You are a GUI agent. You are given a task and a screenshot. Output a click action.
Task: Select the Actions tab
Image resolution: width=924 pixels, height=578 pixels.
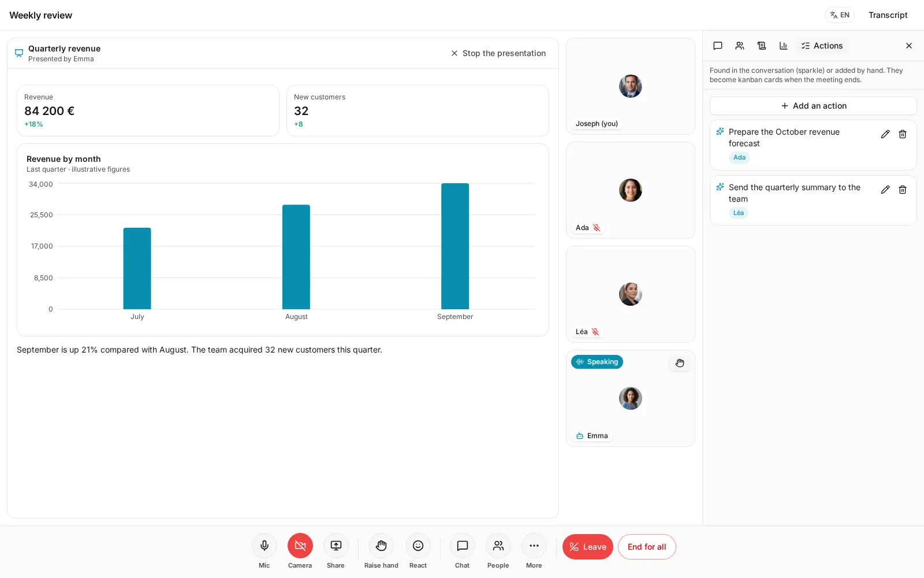pos(822,46)
